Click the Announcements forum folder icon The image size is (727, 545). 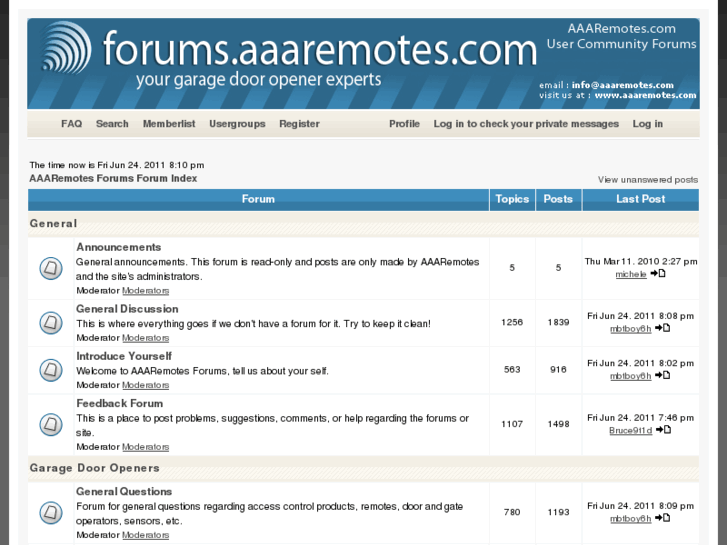[51, 268]
